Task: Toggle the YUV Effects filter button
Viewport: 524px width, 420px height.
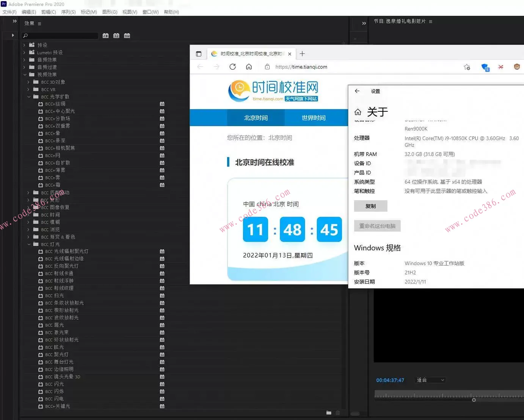Action: click(x=127, y=36)
